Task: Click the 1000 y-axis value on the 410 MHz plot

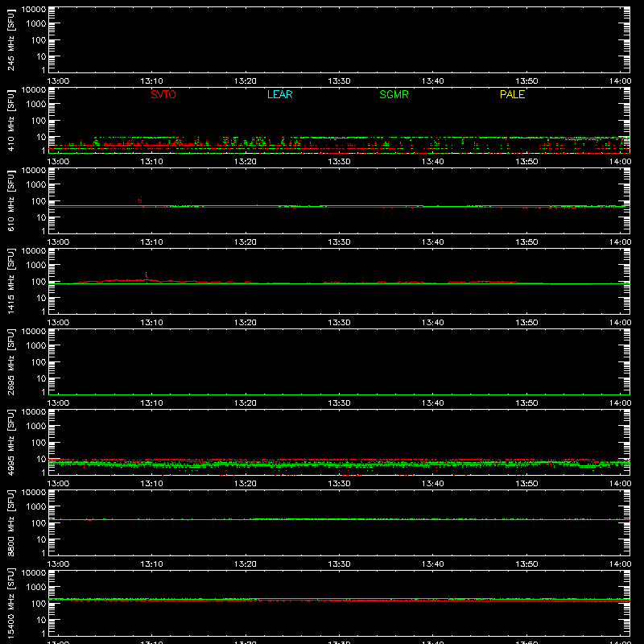Action: pyautogui.click(x=36, y=105)
